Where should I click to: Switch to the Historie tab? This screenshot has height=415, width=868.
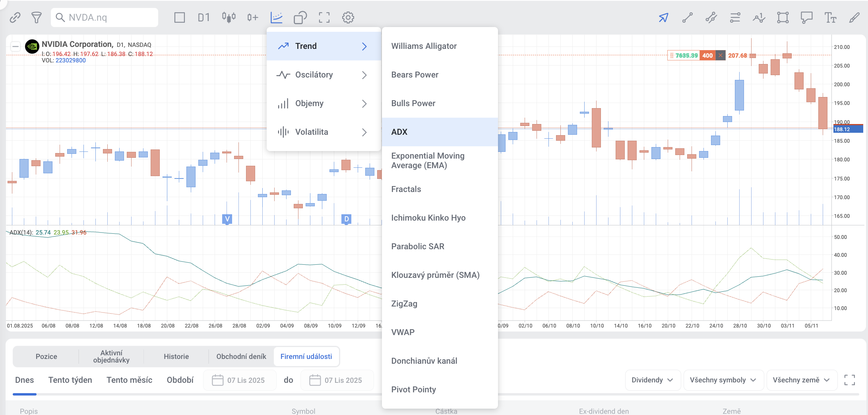coord(176,357)
